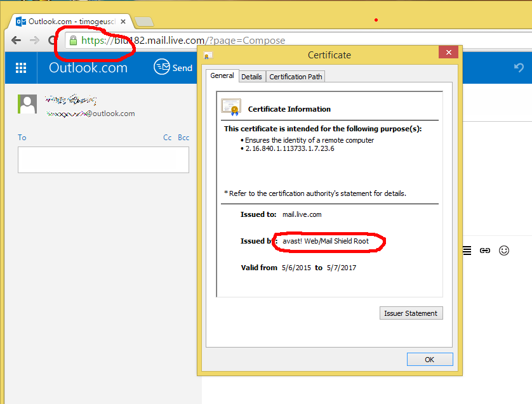Click the certification authority's statement note
The width and height of the screenshot is (532, 404).
315,193
